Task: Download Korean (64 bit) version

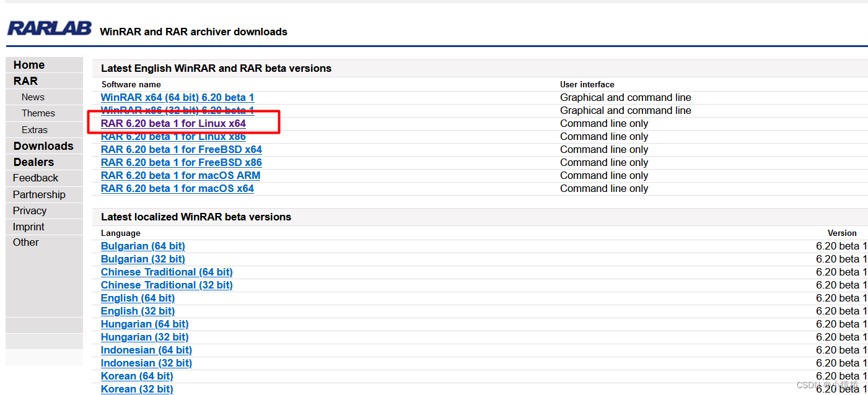Action: pos(137,376)
